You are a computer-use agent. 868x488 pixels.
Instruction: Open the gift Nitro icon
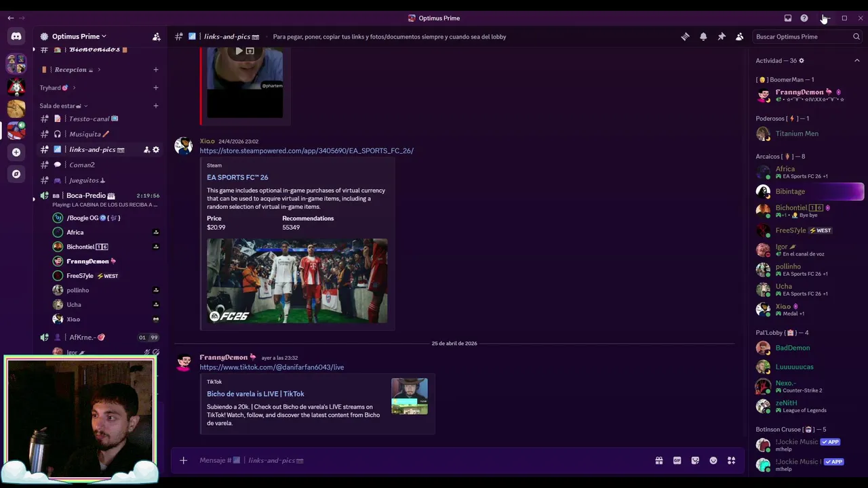(658, 461)
